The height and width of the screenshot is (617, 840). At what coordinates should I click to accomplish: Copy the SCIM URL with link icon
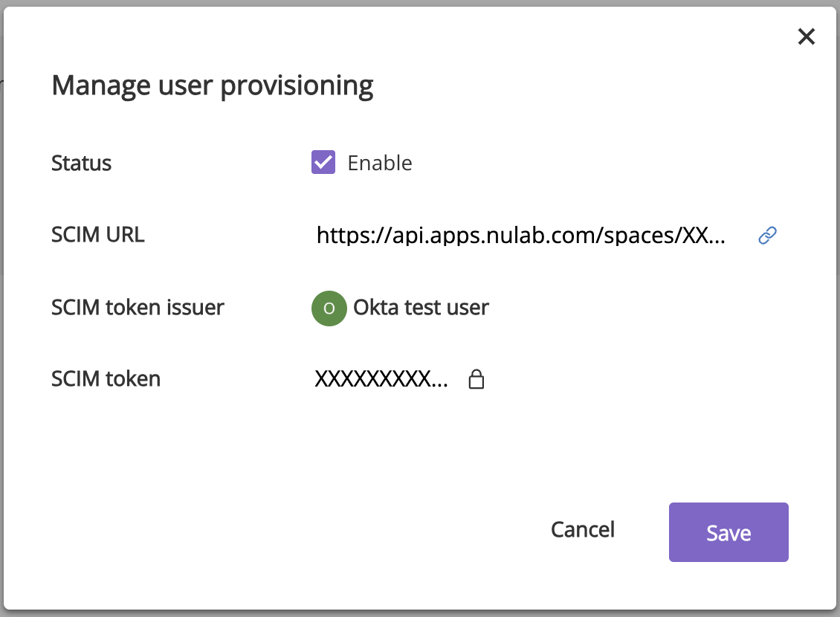767,236
